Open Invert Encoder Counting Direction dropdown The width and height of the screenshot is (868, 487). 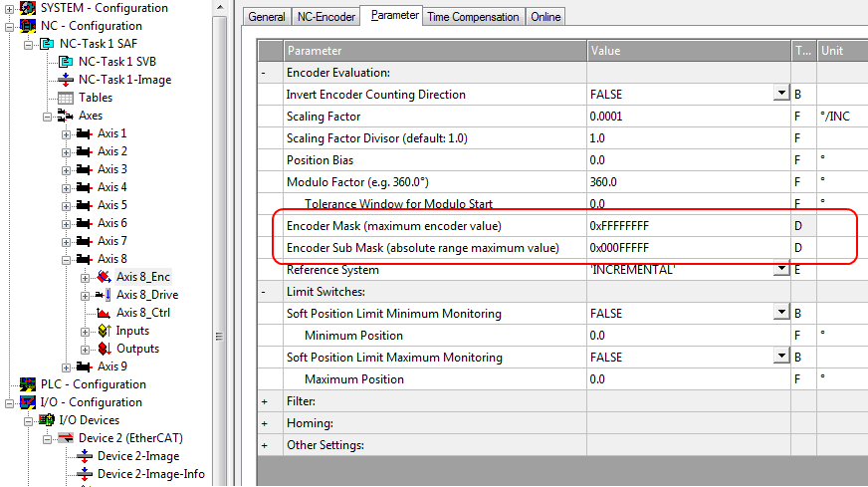click(x=781, y=93)
